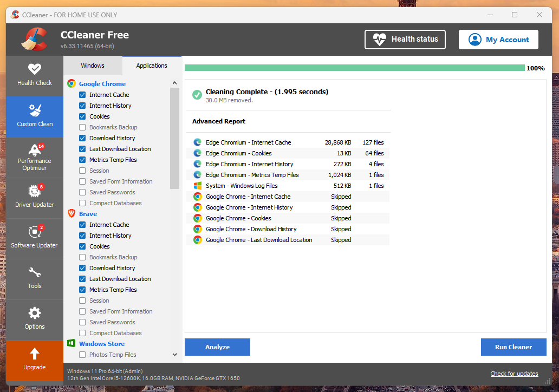
Task: Click Windows icon beside System - Windows Log Files
Action: click(x=198, y=186)
